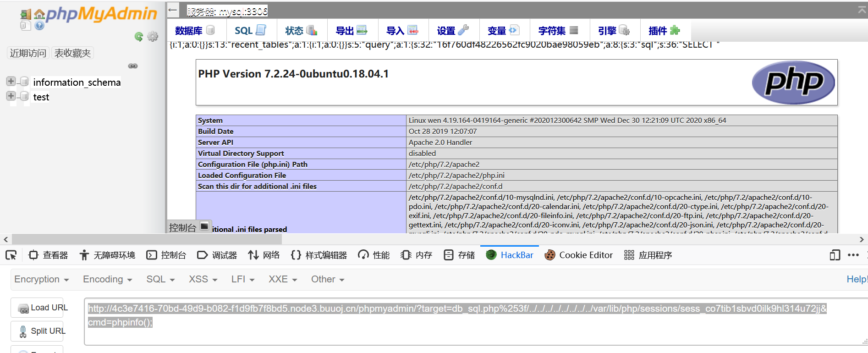Switch to devtools 性能 performance tab
Viewport: 868px width, 353px height.
[x=374, y=255]
